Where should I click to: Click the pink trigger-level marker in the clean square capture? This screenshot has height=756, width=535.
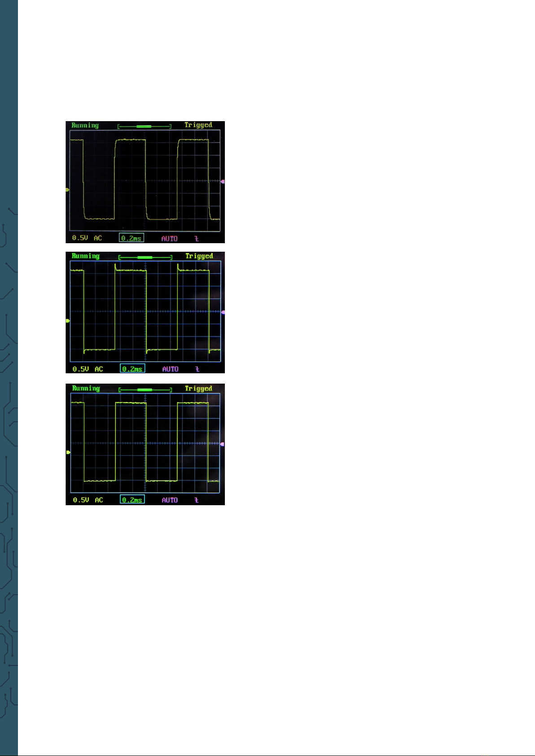223,444
